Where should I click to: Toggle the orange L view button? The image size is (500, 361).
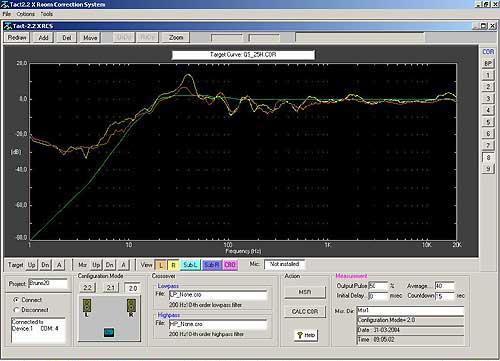coord(161,265)
